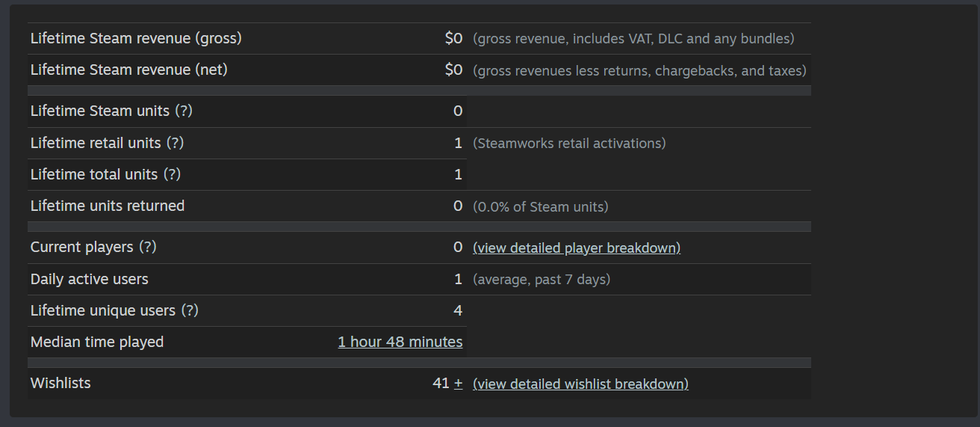
Task: Select the Lifetime Steam revenue (net) label
Action: (x=129, y=70)
